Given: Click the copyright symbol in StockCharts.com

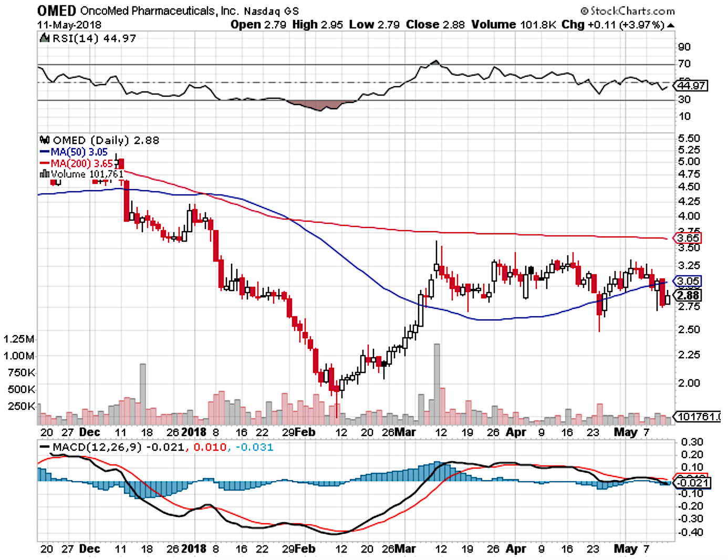Looking at the screenshot, I should point(584,11).
